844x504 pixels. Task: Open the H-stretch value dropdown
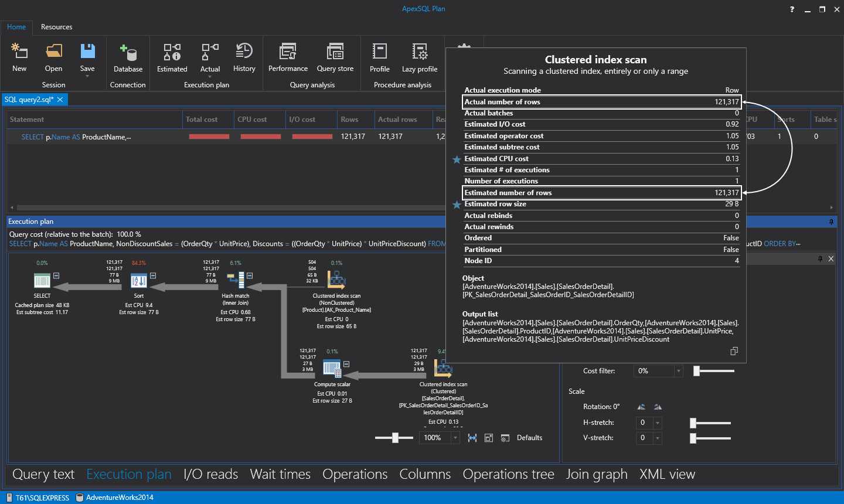pos(658,423)
